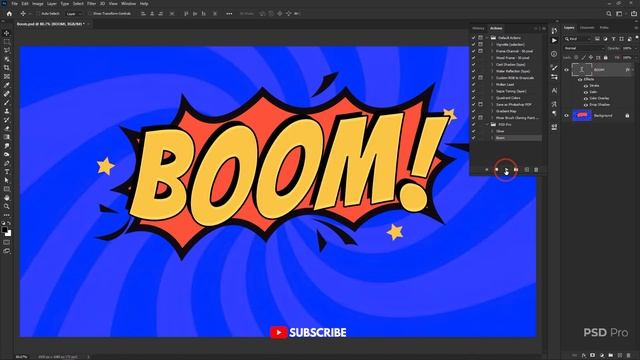640x360 pixels.
Task: Toggle checkmark for Default Actions set
Action: (473, 38)
